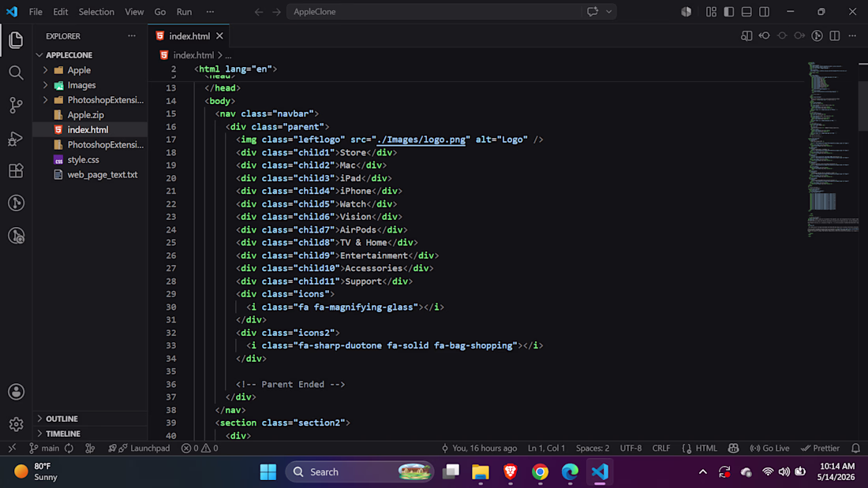Select the index.html editor tab
This screenshot has width=868, height=488.
click(189, 36)
